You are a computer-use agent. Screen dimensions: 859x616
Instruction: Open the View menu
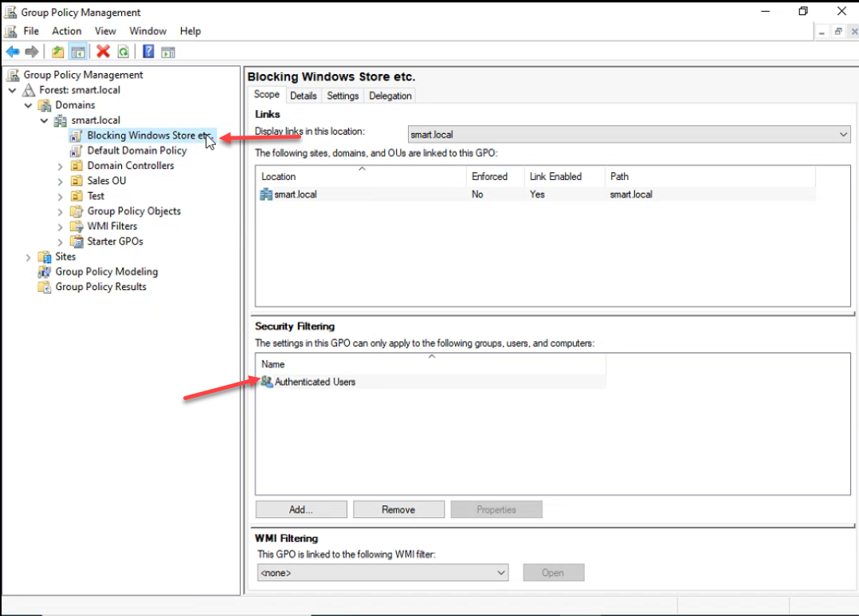[105, 31]
